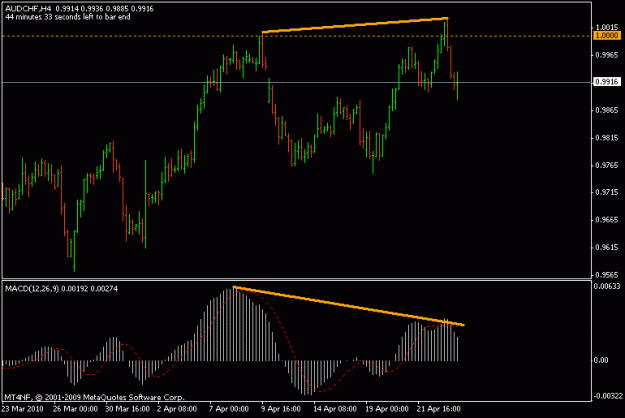The image size is (625, 418).
Task: Click the 30 Mar 16:00 date label
Action: click(x=127, y=409)
